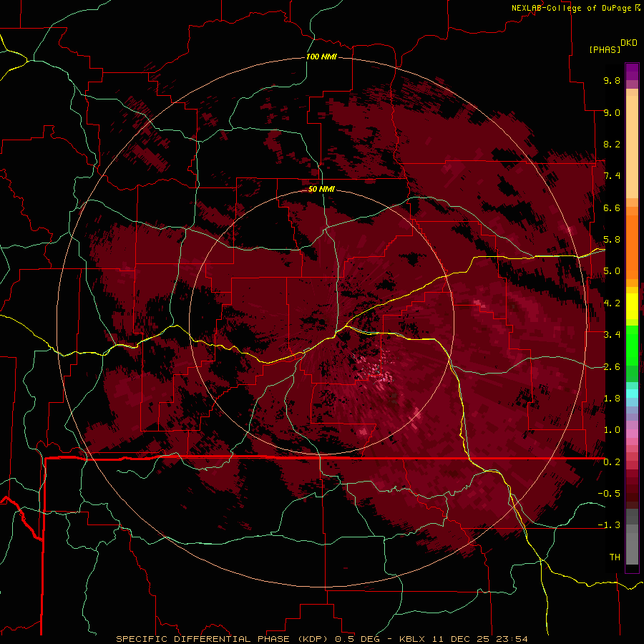Screen dimensions: 644x644
Task: Click the 7.4 value on color scale
Action: click(x=612, y=176)
